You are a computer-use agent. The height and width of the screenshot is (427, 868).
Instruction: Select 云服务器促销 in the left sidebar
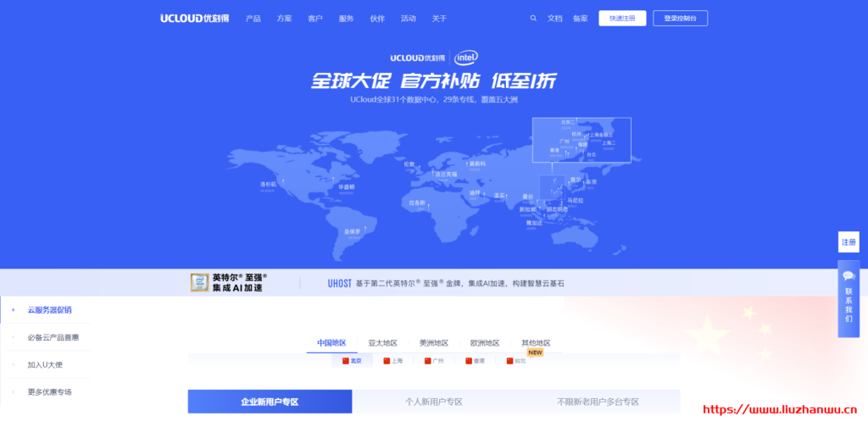50,310
